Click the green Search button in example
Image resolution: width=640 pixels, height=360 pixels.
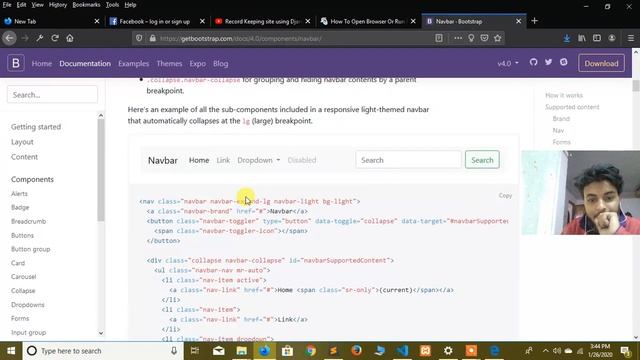[482, 160]
